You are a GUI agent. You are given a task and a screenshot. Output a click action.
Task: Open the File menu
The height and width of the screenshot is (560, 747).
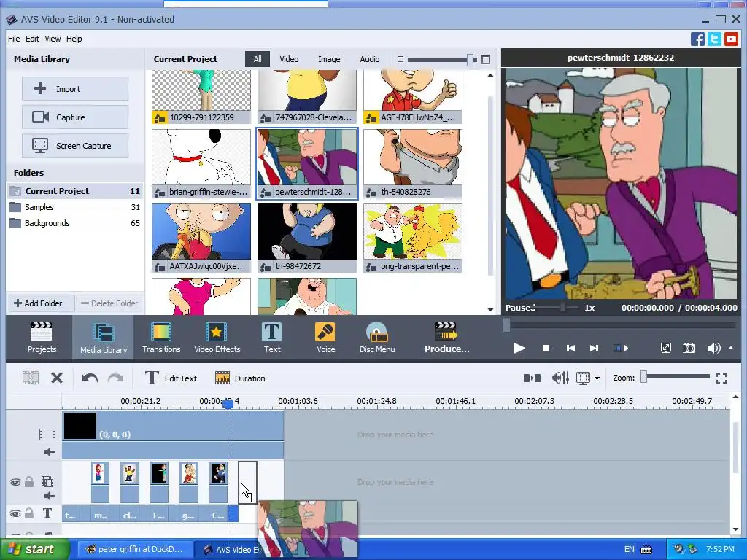coord(14,39)
